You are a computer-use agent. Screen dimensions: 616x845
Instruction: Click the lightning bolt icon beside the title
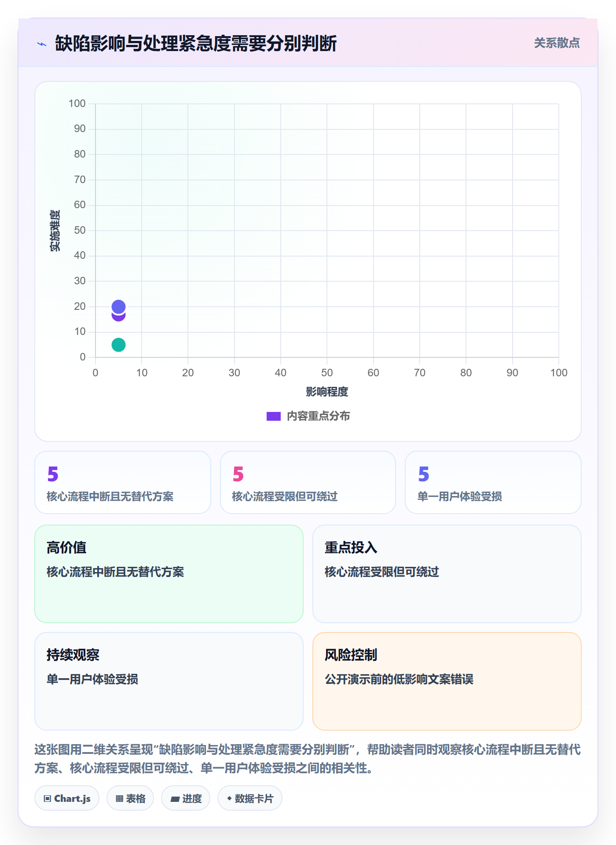click(42, 44)
